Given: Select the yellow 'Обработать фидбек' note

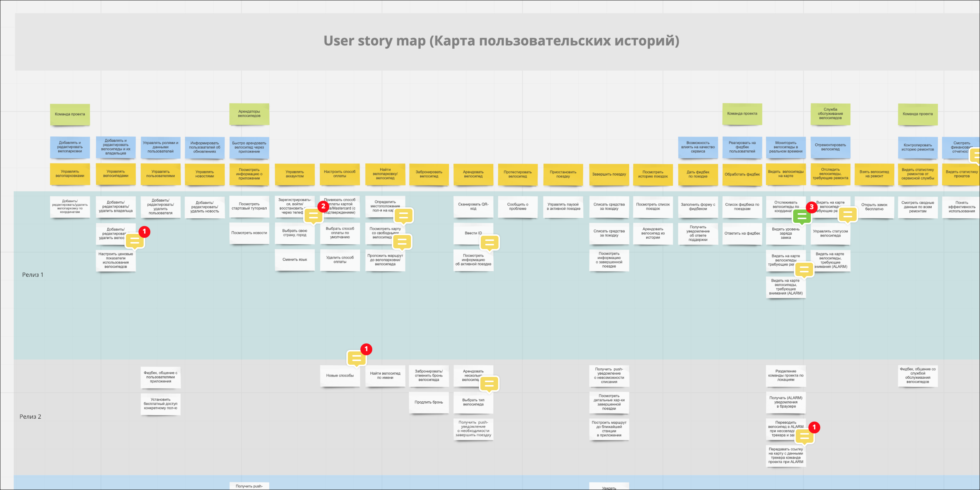Looking at the screenshot, I should (x=742, y=174).
